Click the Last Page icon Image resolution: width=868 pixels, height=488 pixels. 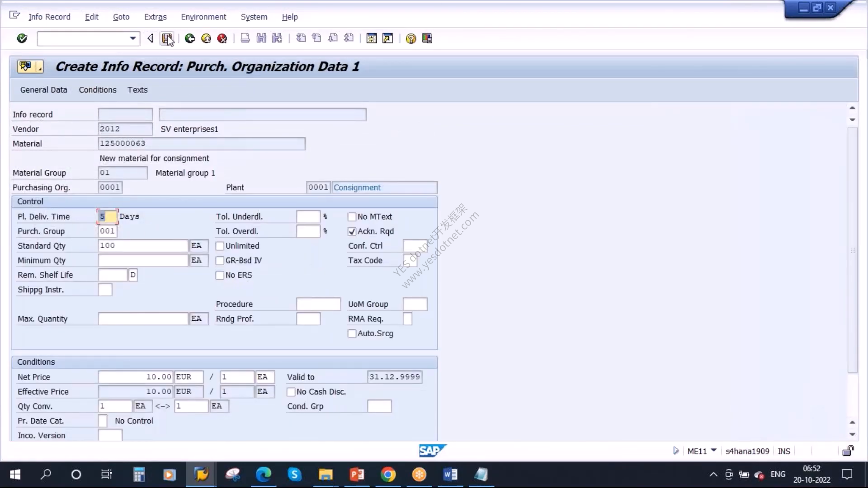[349, 38]
